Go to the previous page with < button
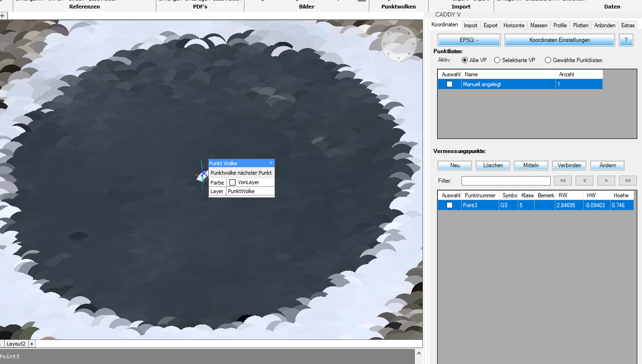Screen dimensions: 642x364 [x=584, y=180]
